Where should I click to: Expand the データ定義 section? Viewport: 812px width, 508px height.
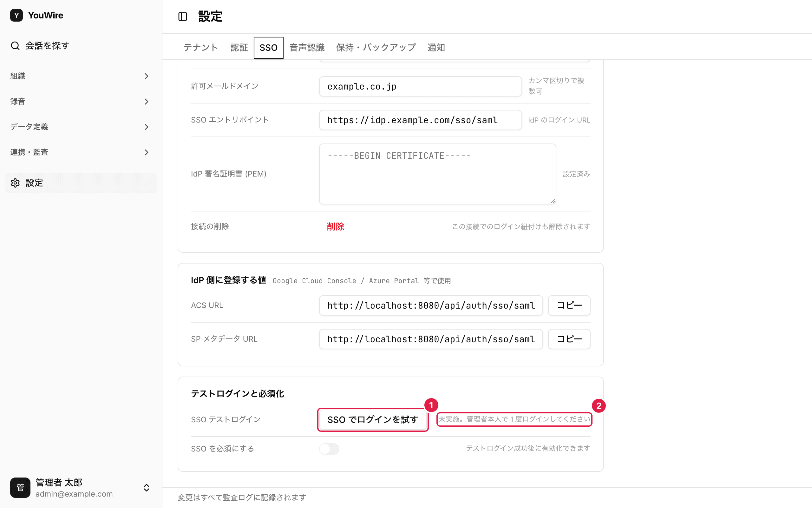[81, 127]
